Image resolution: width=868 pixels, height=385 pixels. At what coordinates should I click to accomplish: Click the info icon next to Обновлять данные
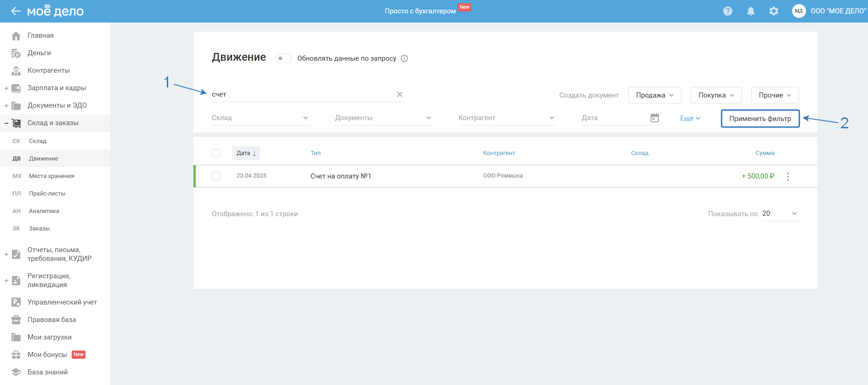point(404,58)
